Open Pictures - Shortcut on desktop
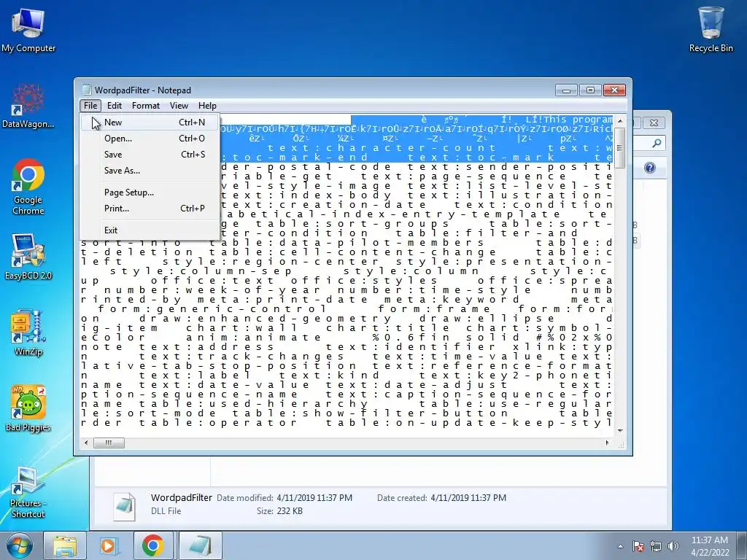 pyautogui.click(x=28, y=492)
